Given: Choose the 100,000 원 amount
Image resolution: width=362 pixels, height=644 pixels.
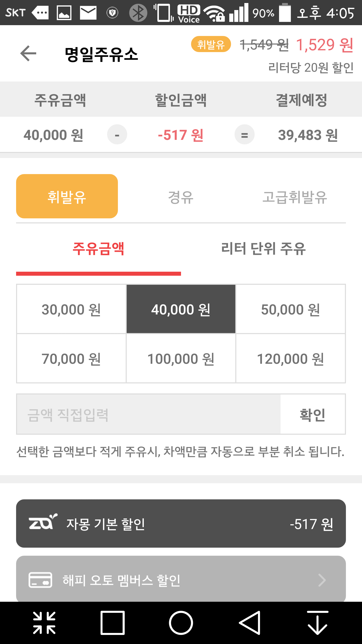Looking at the screenshot, I should coord(181,358).
